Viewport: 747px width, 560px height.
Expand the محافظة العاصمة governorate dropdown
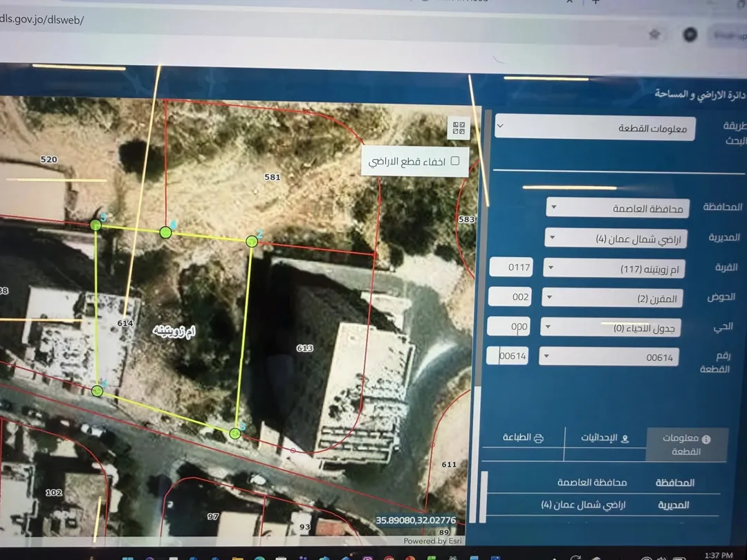tap(618, 208)
